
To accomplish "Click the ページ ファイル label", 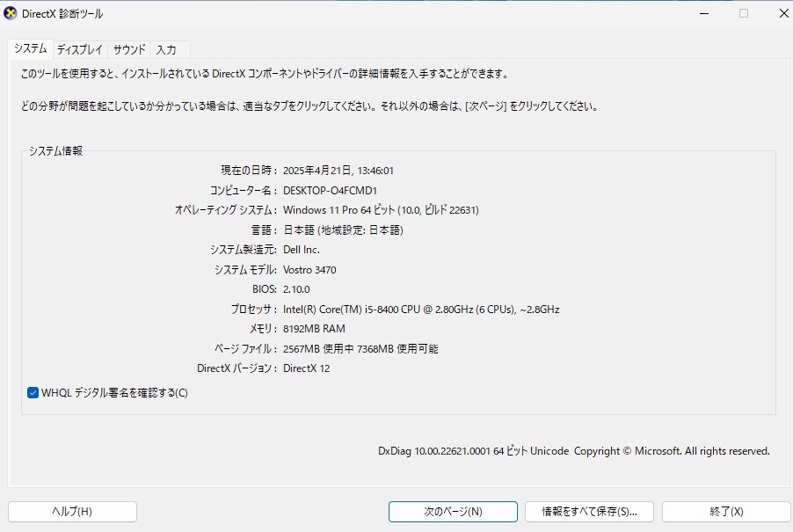I will (245, 348).
